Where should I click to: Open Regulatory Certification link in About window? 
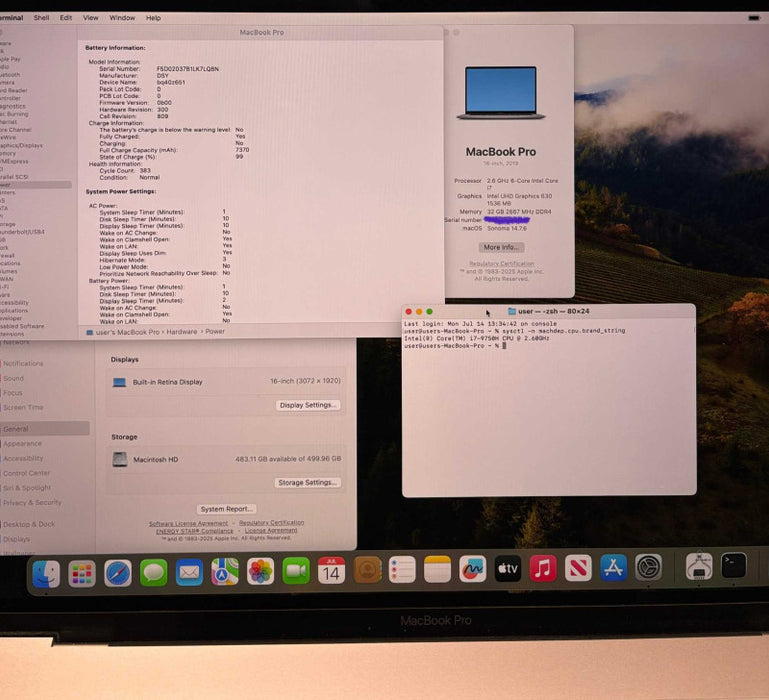point(501,263)
